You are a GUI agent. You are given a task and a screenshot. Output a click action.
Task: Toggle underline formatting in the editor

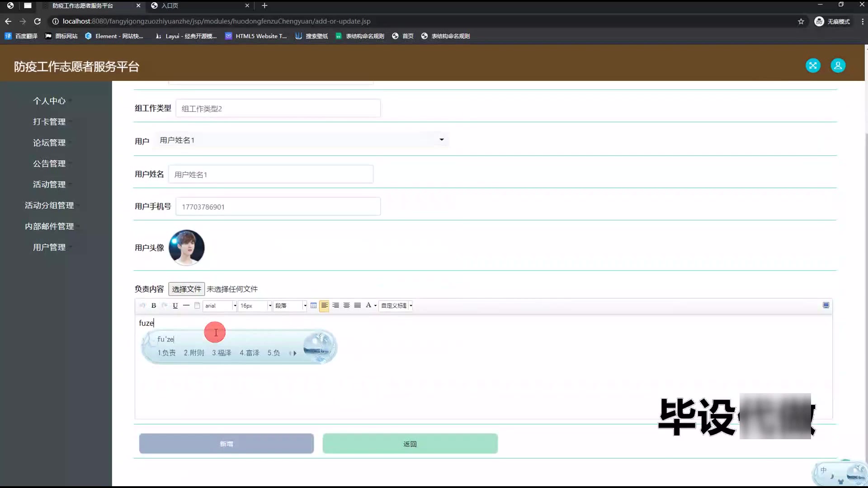click(x=175, y=305)
